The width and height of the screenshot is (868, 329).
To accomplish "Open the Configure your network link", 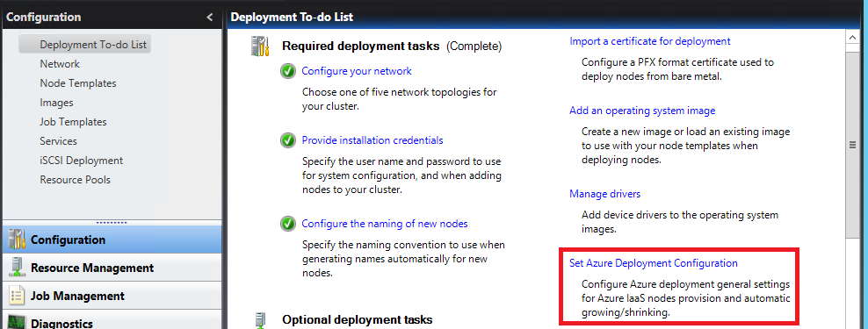I will pyautogui.click(x=357, y=71).
